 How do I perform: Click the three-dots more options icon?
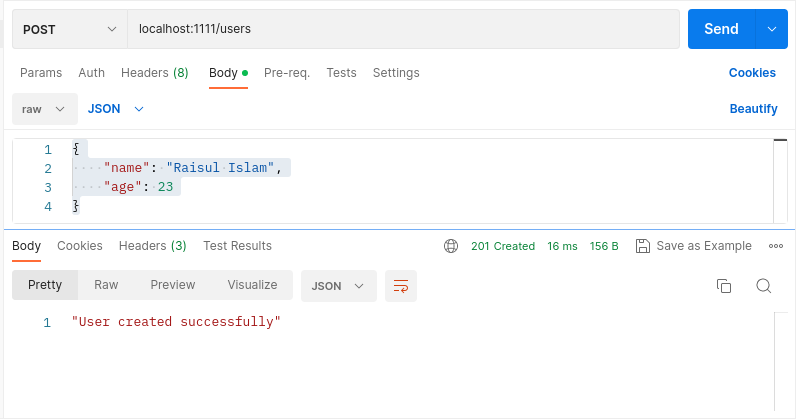775,246
